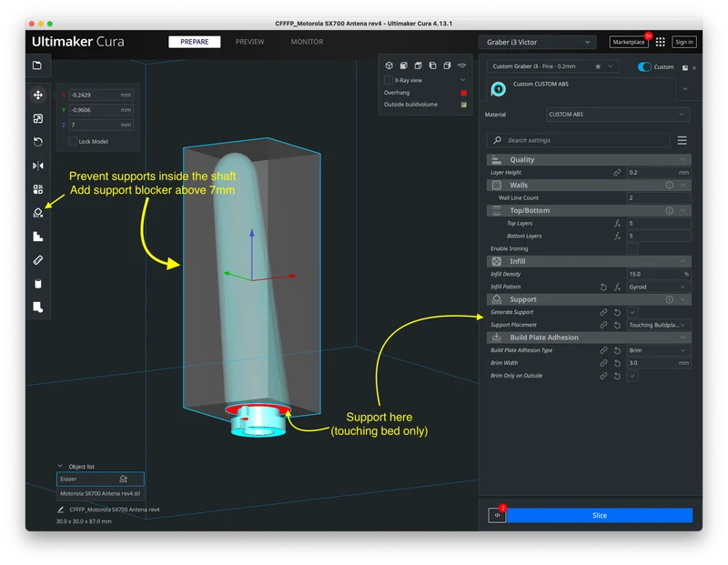
Task: Open view type eye icon
Action: (x=461, y=66)
